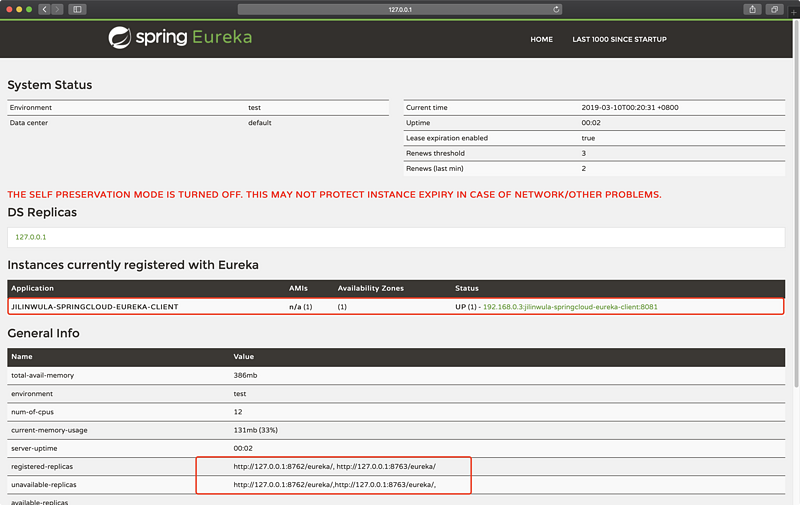Click the Current time label
Image resolution: width=800 pixels, height=505 pixels.
coord(427,108)
